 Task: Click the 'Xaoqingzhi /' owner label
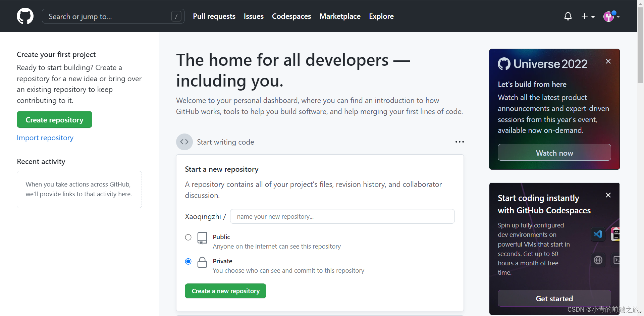[205, 216]
